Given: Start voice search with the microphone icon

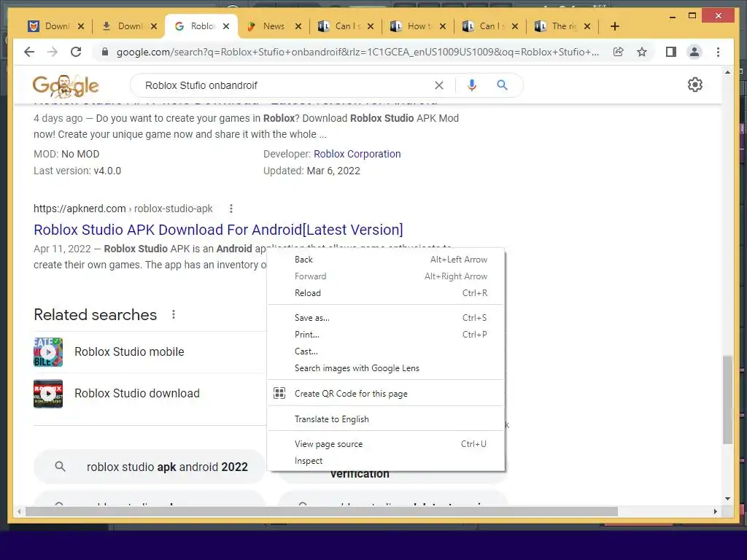Looking at the screenshot, I should 472,85.
